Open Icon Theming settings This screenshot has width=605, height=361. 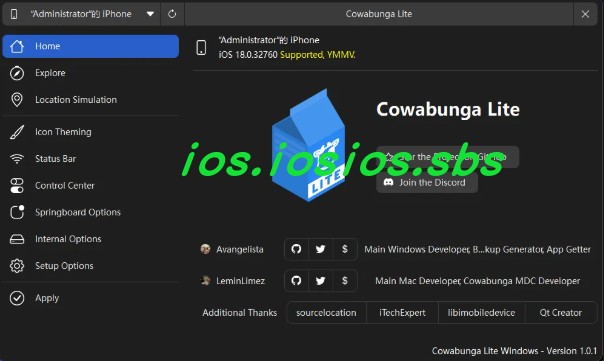[91, 132]
